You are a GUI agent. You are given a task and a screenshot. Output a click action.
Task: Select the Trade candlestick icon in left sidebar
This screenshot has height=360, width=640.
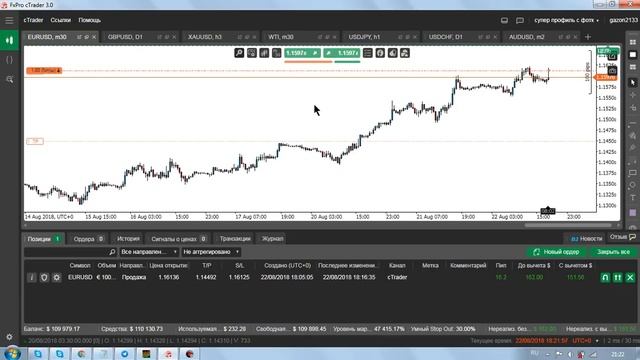coord(9,40)
